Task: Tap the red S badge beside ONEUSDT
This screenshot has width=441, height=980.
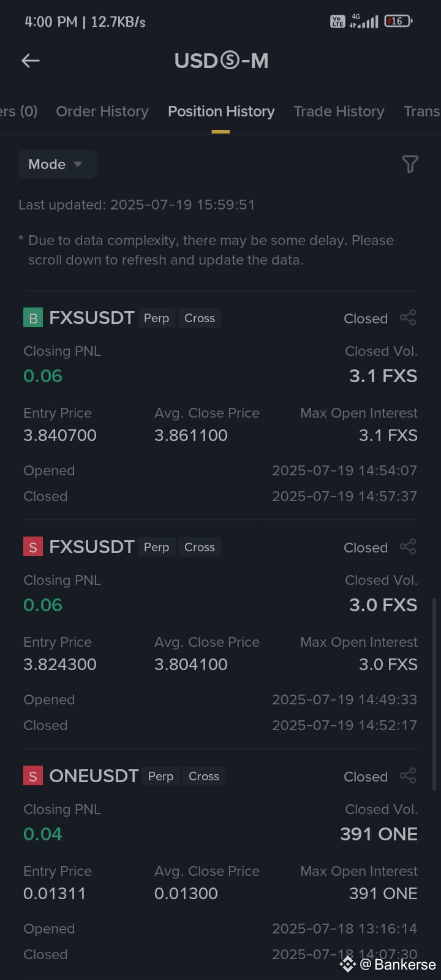Action: [x=33, y=776]
